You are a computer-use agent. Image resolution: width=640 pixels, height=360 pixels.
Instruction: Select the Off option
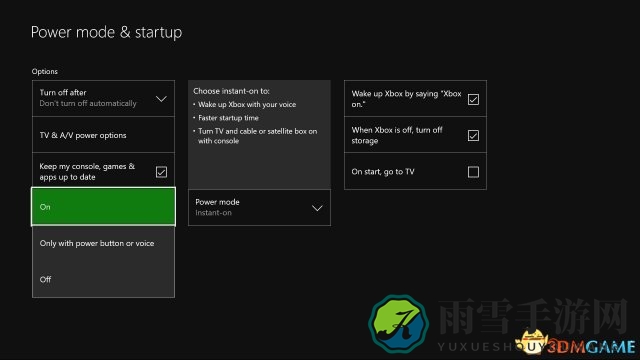click(103, 280)
